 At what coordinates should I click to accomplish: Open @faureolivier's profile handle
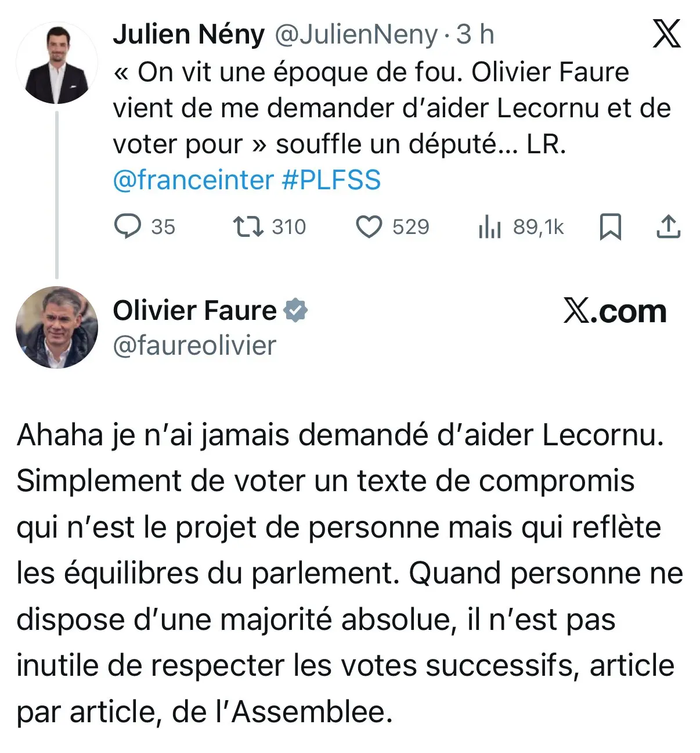194,346
